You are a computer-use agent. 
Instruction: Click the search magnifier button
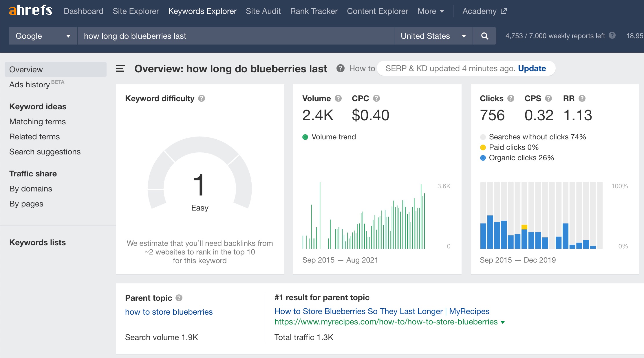tap(485, 36)
